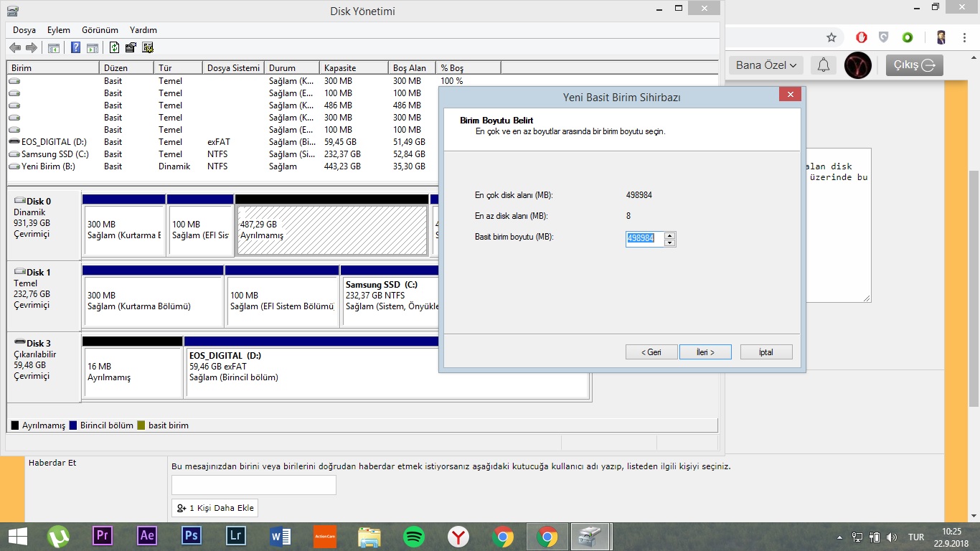Click the İleri > button in the wizard
The width and height of the screenshot is (980, 551).
coord(705,352)
